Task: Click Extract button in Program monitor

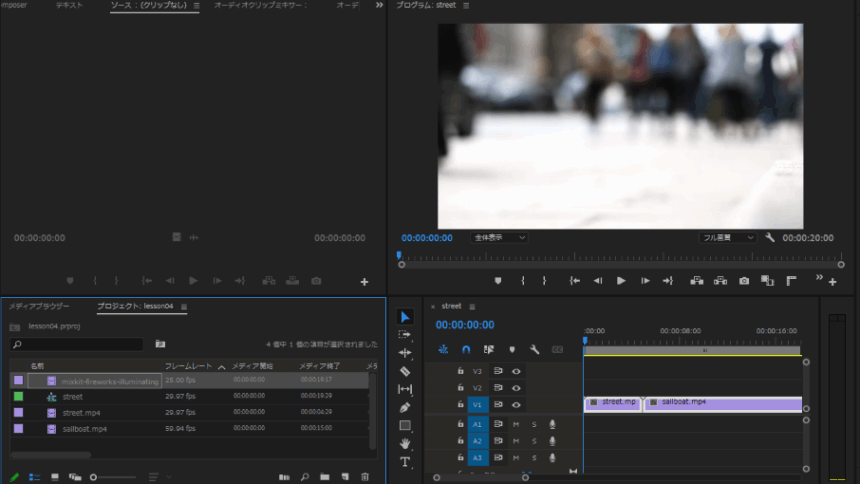Action: click(720, 281)
